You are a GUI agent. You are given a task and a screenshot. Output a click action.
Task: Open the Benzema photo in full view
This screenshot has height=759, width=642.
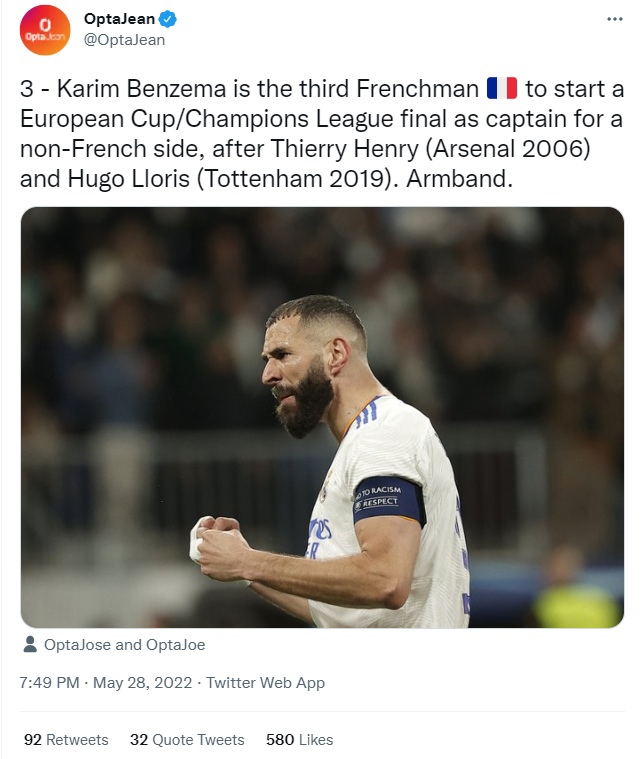(x=322, y=417)
